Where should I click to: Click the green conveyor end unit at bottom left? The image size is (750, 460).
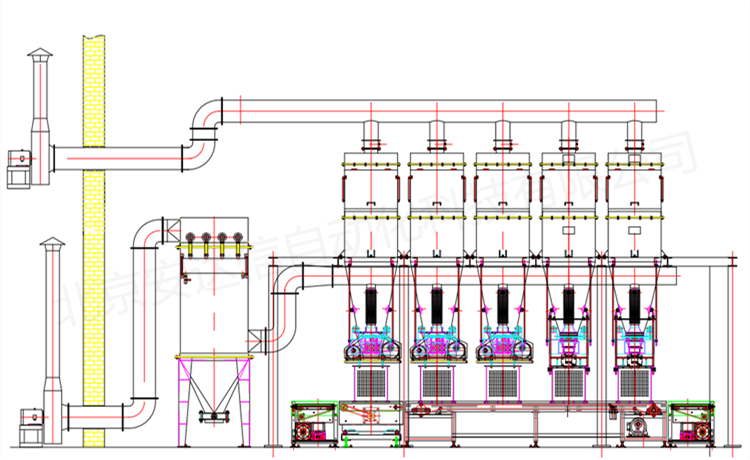[313, 422]
